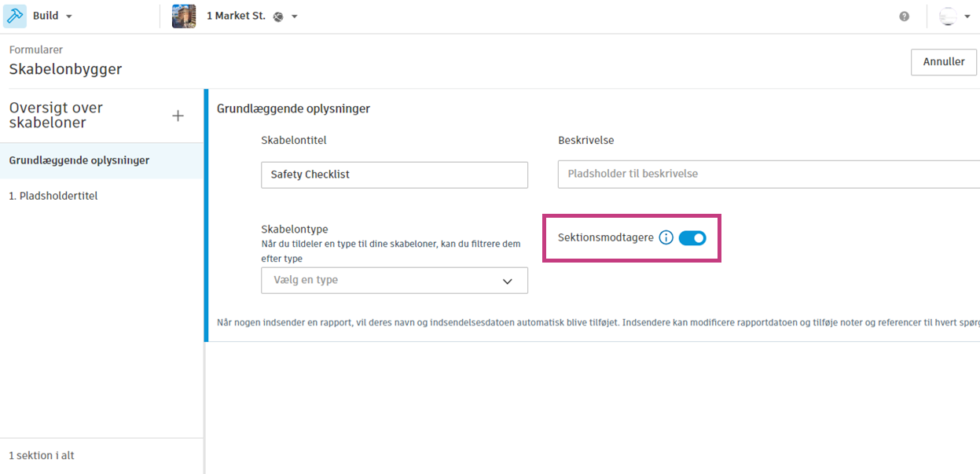Add a section using the plus icon
Viewport: 980px width, 474px height.
tap(178, 115)
